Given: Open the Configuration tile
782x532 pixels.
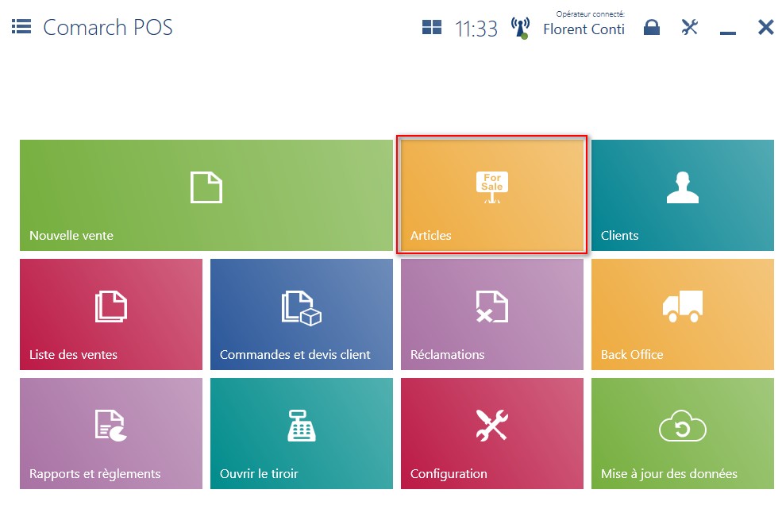Looking at the screenshot, I should (492, 434).
